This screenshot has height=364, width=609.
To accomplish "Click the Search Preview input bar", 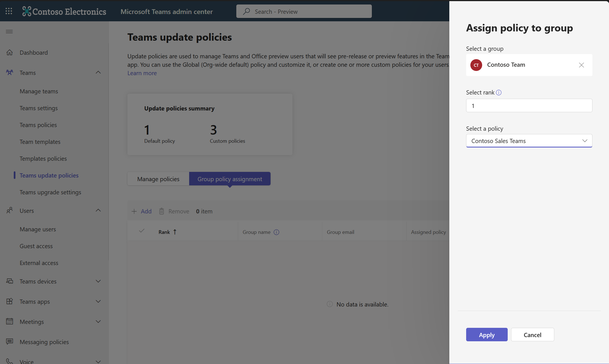I will pos(303,11).
